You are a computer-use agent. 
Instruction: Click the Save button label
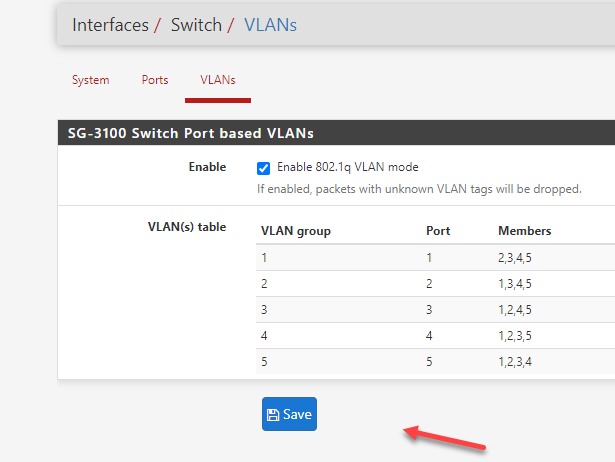(x=297, y=415)
